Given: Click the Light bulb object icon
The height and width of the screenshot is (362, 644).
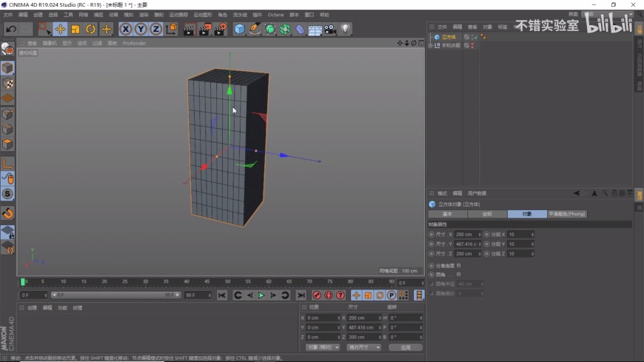Looking at the screenshot, I should 345,29.
